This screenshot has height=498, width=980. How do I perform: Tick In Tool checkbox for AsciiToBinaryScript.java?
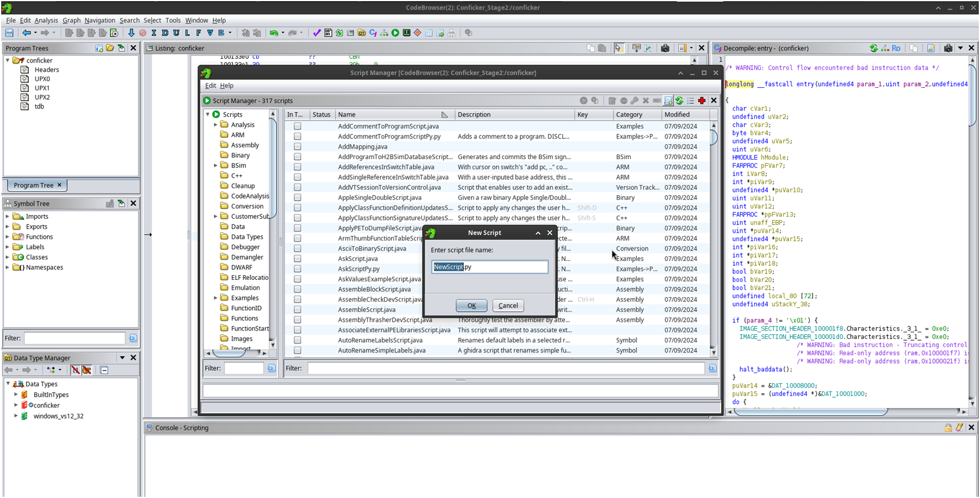[298, 249]
